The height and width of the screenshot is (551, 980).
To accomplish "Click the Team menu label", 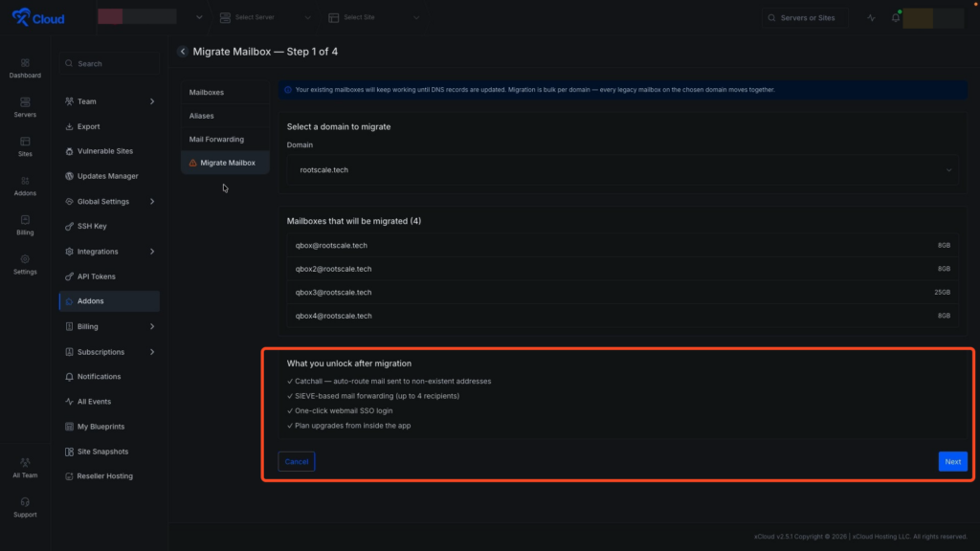I will pyautogui.click(x=87, y=101).
